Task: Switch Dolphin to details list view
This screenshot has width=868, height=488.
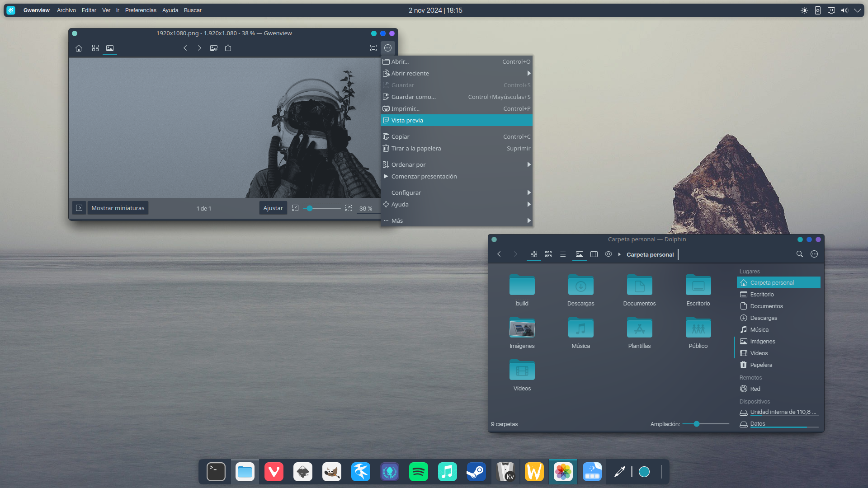Action: click(x=563, y=254)
